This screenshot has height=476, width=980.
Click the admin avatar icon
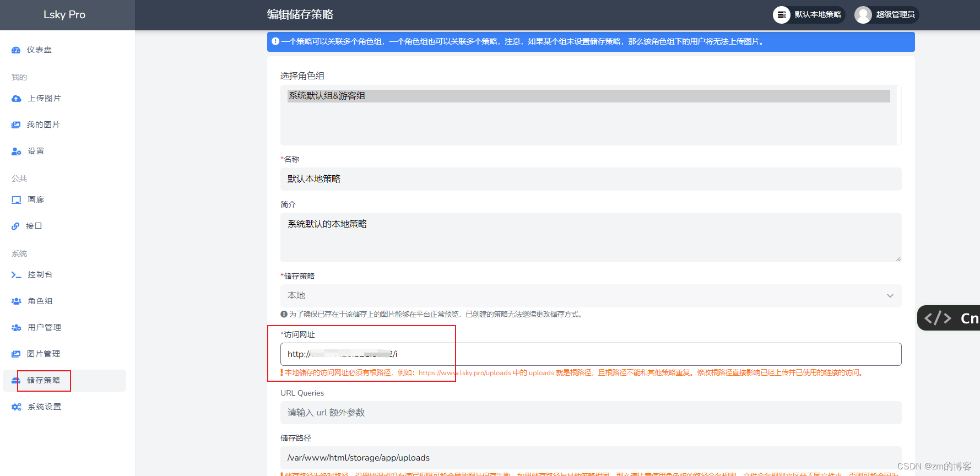[863, 15]
